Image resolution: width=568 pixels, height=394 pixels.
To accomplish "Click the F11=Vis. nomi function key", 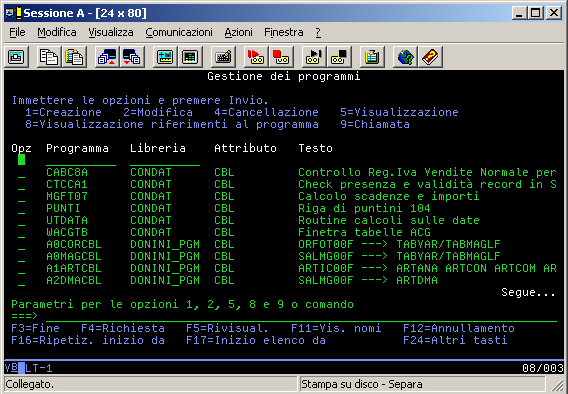I will [x=336, y=328].
